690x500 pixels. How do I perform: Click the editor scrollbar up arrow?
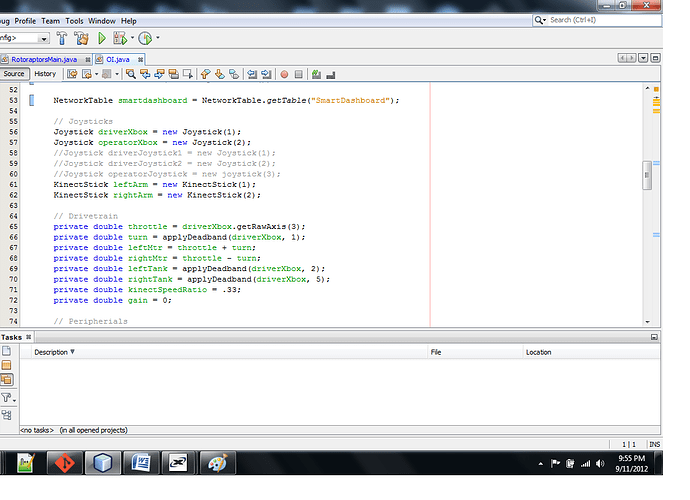point(647,88)
